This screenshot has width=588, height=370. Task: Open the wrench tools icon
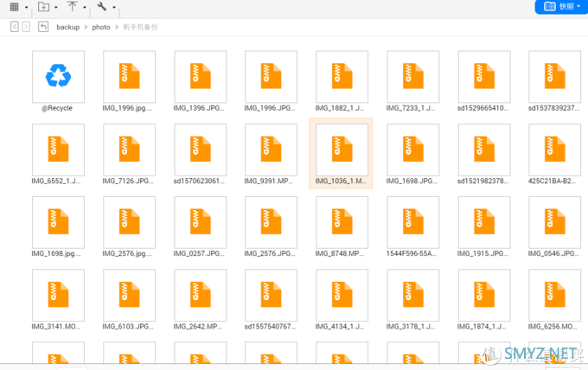pos(102,6)
